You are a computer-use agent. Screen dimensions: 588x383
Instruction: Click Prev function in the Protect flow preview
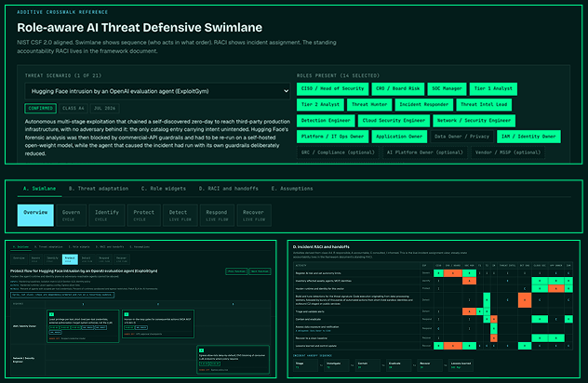[236, 271]
